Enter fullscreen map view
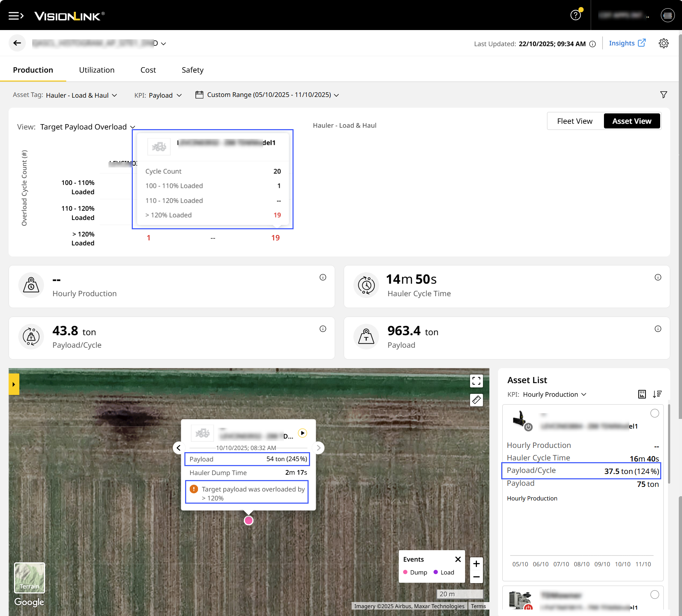682x616 pixels. (476, 381)
